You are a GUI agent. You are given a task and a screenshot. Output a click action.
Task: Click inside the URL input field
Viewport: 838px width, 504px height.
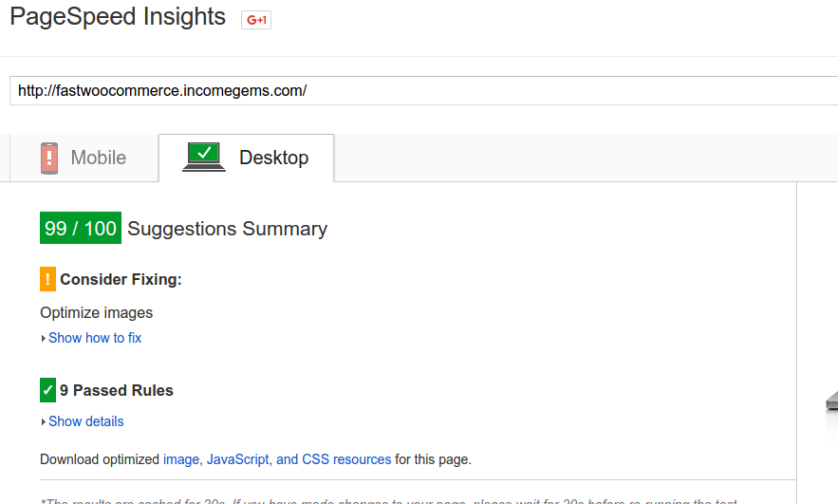click(x=424, y=91)
